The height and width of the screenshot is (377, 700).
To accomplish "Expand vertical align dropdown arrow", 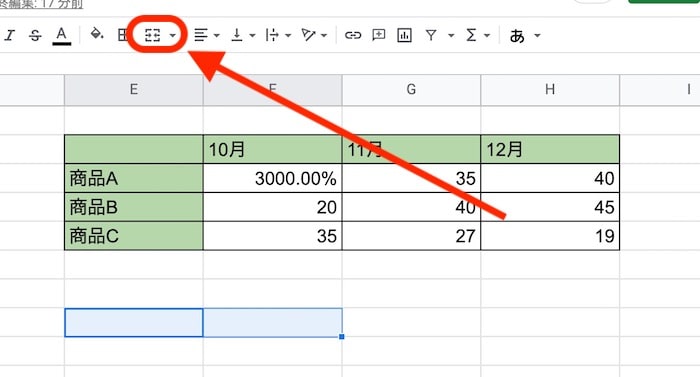I will tap(252, 36).
